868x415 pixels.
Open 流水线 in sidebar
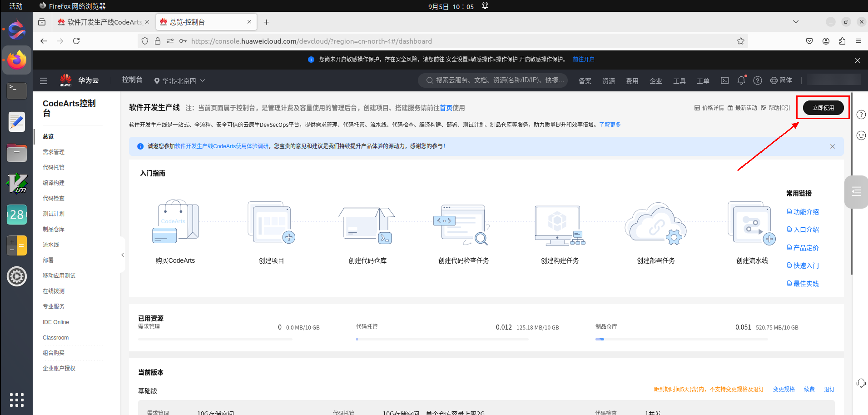point(51,245)
